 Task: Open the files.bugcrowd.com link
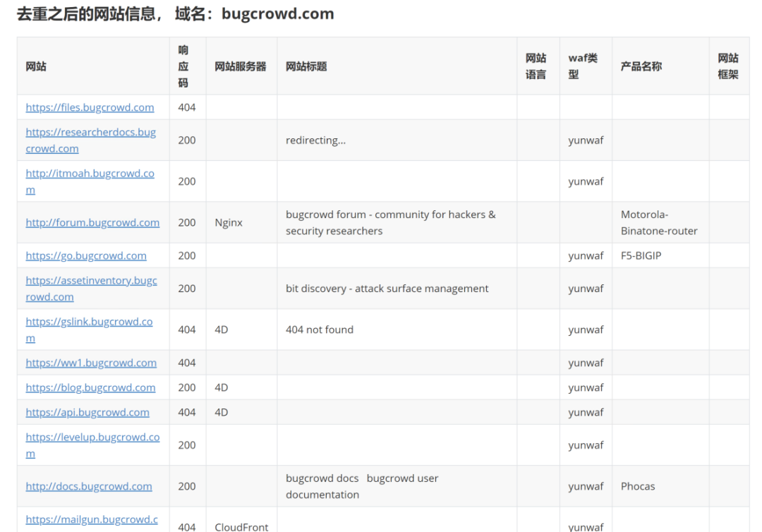click(90, 107)
